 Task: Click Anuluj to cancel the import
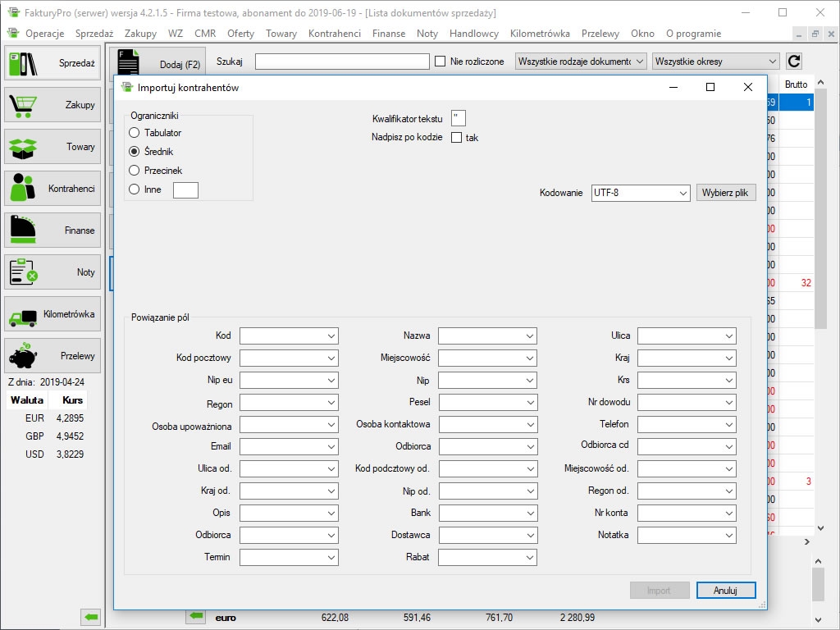coord(725,590)
